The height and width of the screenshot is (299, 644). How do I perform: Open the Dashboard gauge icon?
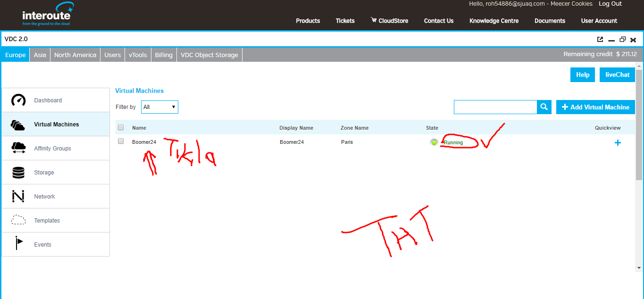tap(18, 100)
